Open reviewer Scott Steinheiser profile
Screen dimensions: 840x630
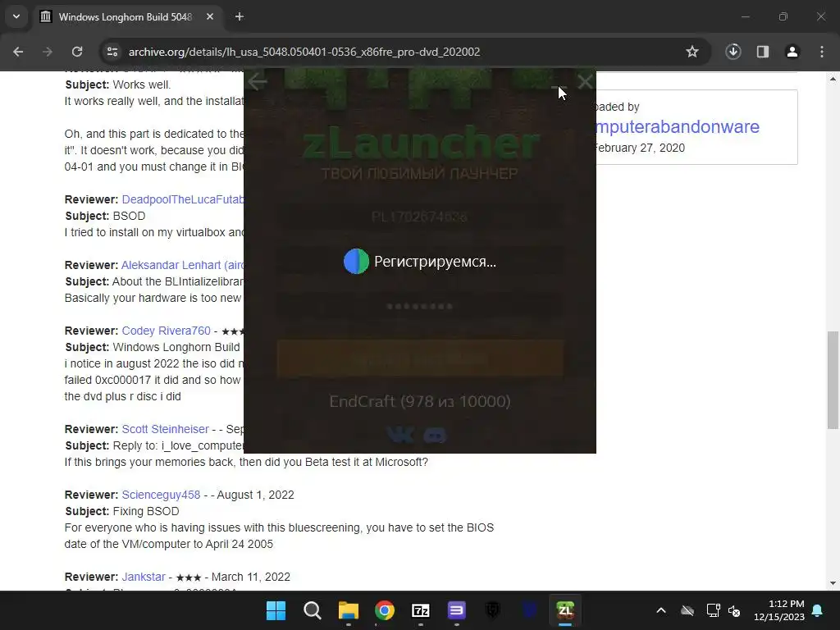(165, 429)
